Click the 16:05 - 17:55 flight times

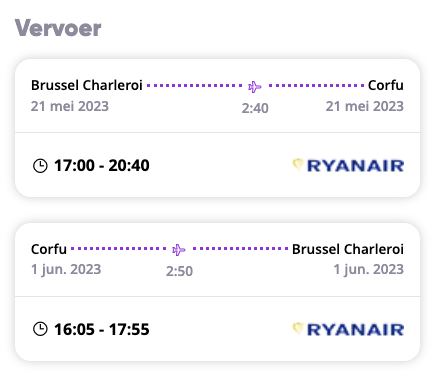coord(102,329)
